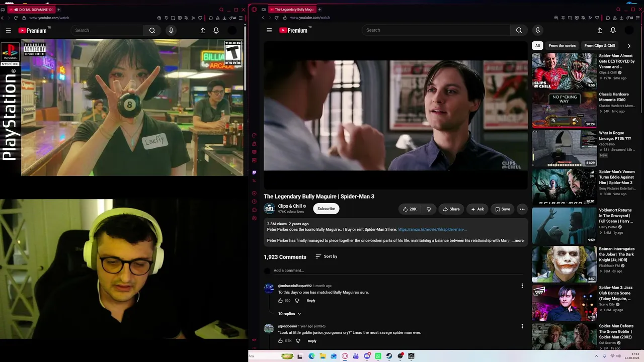Open new tab in right browser window

319,10
